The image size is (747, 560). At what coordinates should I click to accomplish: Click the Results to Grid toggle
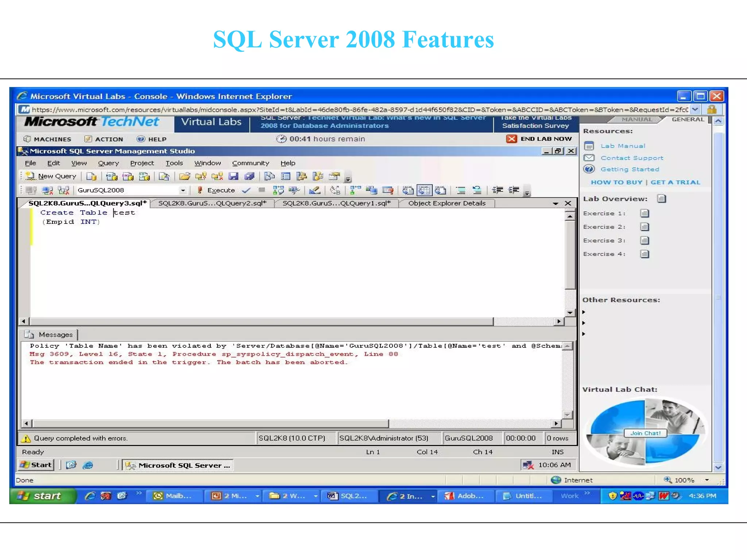pyautogui.click(x=424, y=190)
